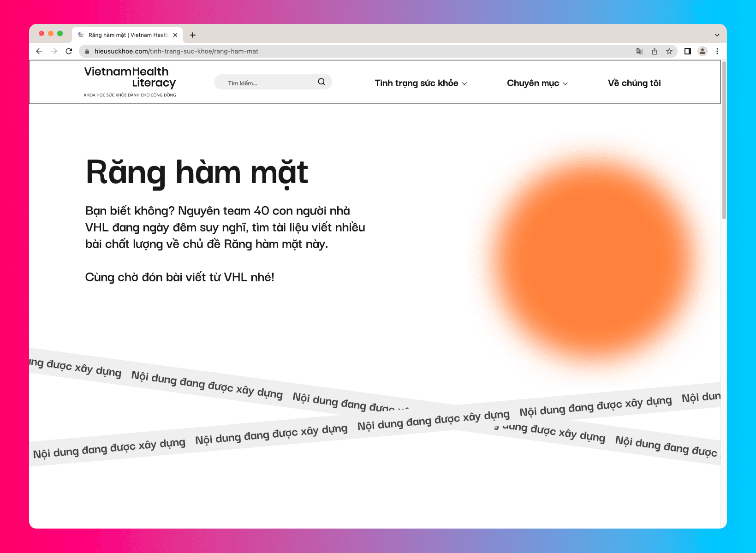This screenshot has width=756, height=553.
Task: View site info via the padlock icon
Action: coord(87,51)
